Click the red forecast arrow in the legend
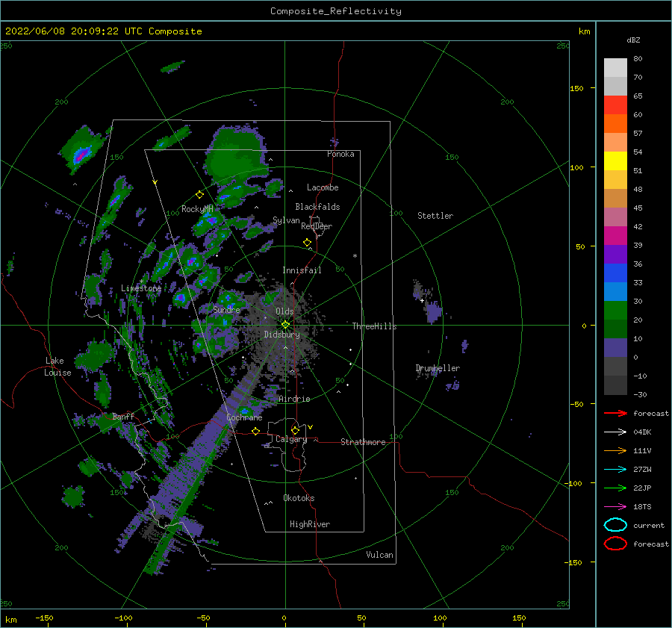 [x=615, y=413]
